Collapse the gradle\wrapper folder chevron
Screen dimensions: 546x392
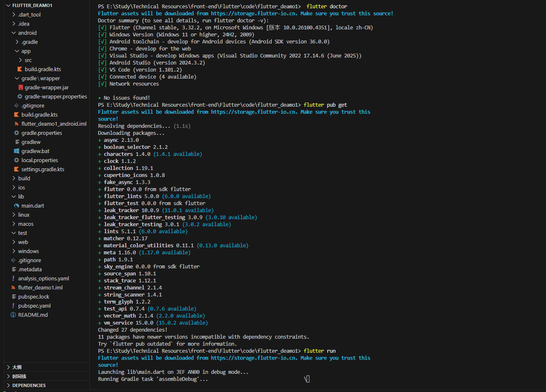[17, 78]
